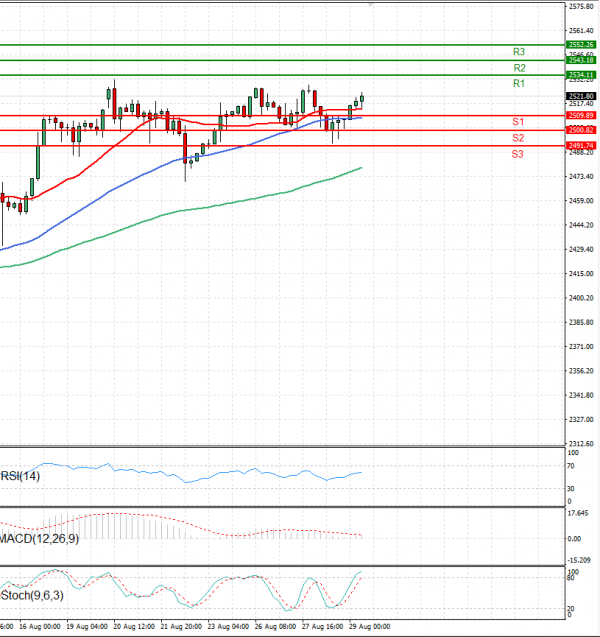Click the 2534.11 green price tag

(581, 75)
